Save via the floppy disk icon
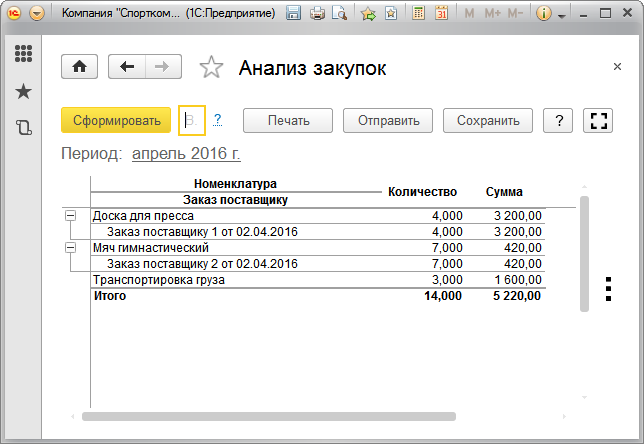 [293, 14]
